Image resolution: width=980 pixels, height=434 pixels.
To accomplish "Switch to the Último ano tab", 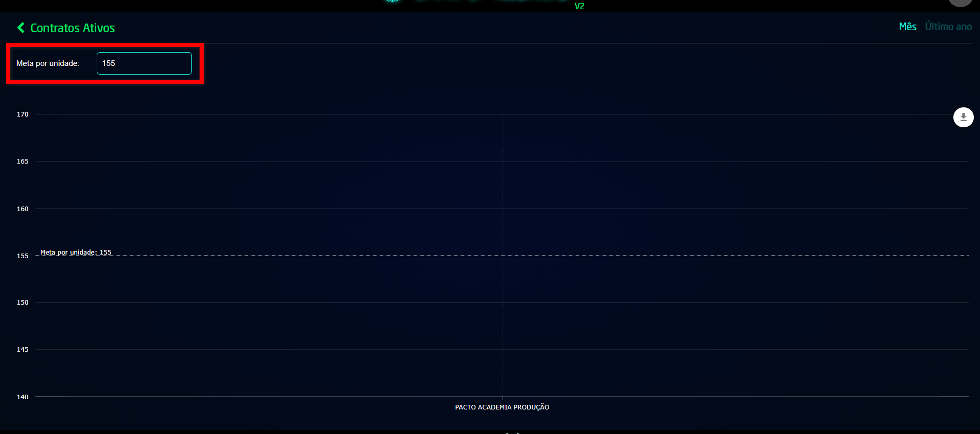I will point(948,27).
